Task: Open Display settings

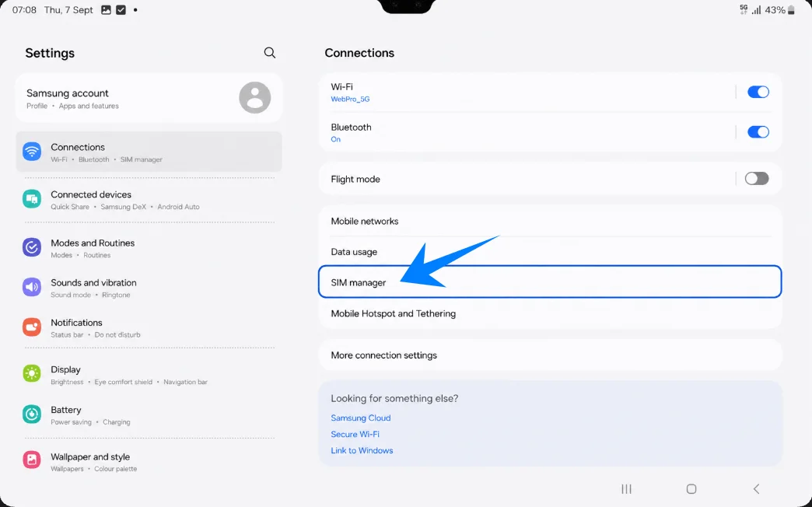Action: pos(149,375)
